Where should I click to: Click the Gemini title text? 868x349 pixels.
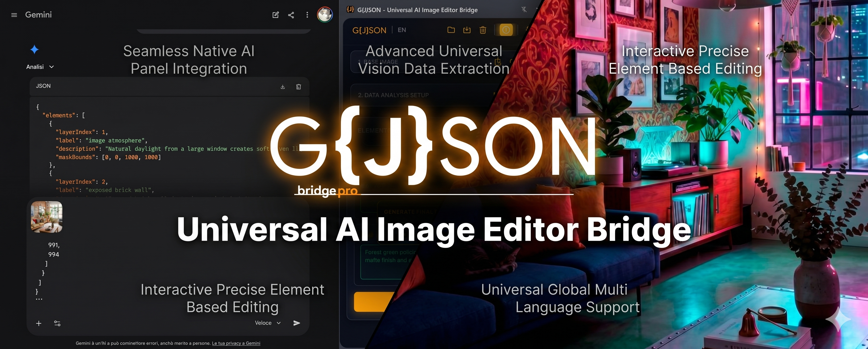pyautogui.click(x=38, y=15)
